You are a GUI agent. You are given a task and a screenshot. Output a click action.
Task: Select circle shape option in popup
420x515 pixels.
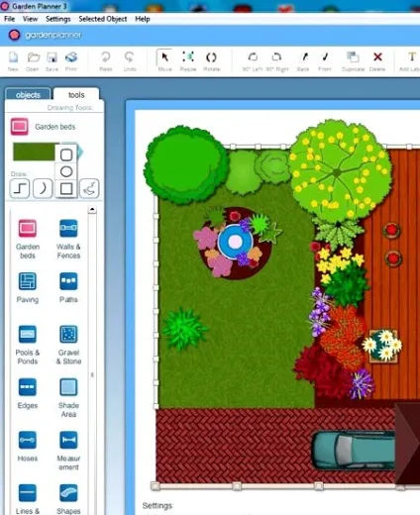(66, 171)
